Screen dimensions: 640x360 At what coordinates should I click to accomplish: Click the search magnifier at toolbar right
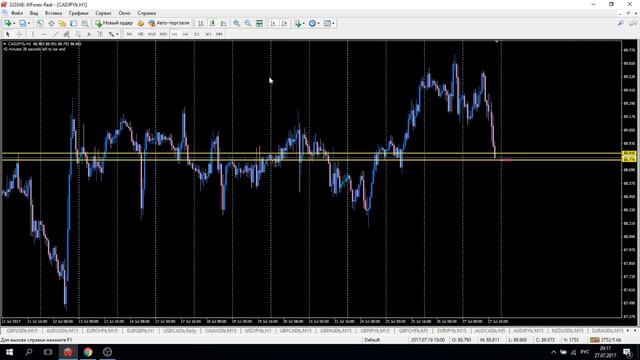[621, 23]
